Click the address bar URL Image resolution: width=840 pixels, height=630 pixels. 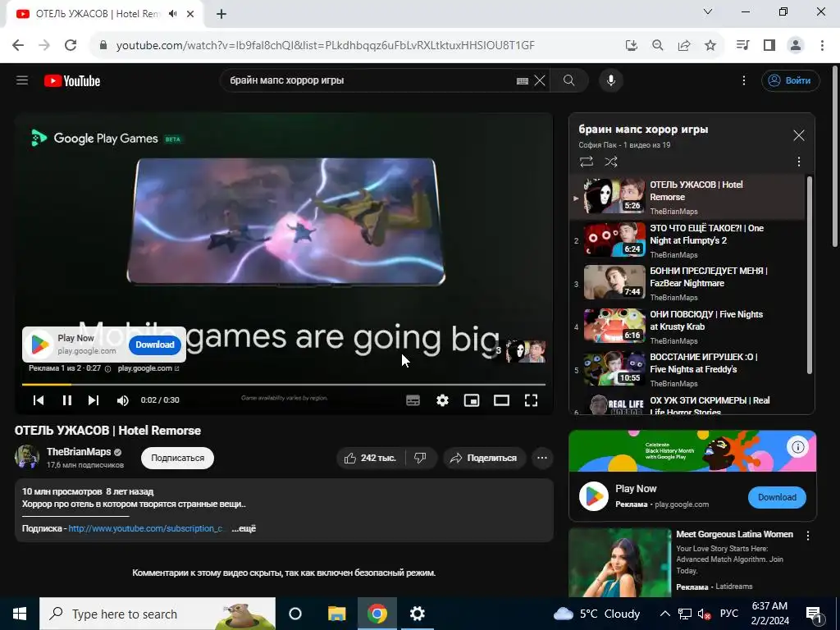pos(325,46)
